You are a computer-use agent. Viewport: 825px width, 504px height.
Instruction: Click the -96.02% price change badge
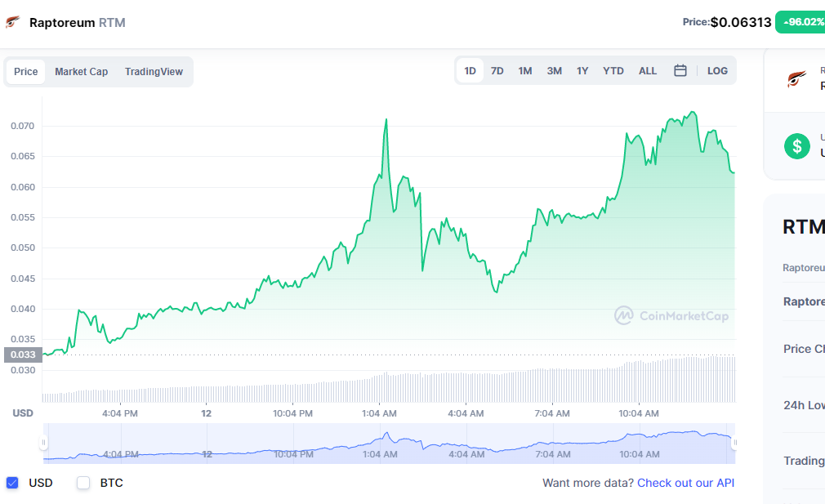pos(800,22)
